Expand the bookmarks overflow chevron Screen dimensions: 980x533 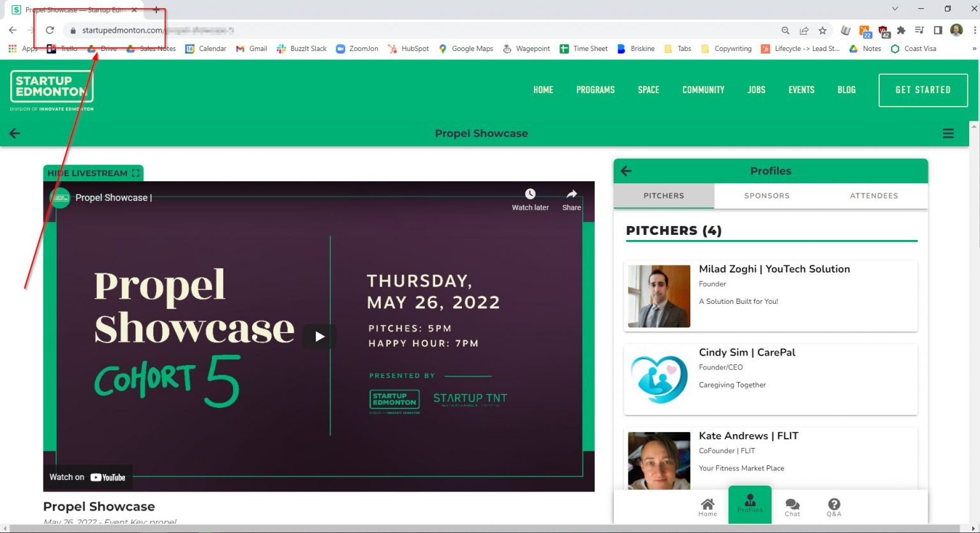click(x=974, y=49)
